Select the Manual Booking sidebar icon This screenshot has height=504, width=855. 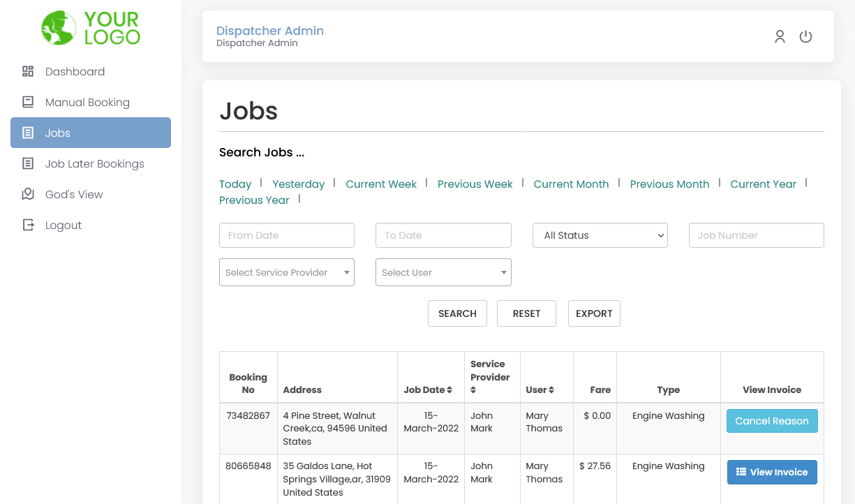click(x=27, y=102)
